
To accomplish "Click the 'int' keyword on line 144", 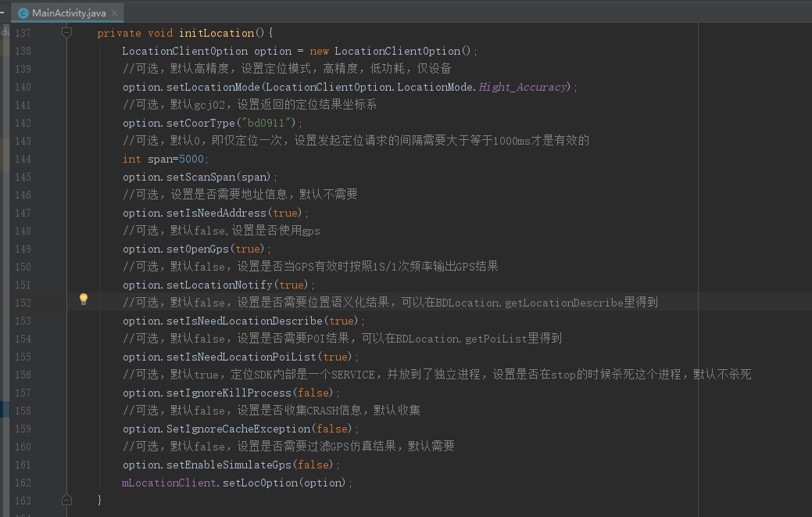I will [x=131, y=159].
